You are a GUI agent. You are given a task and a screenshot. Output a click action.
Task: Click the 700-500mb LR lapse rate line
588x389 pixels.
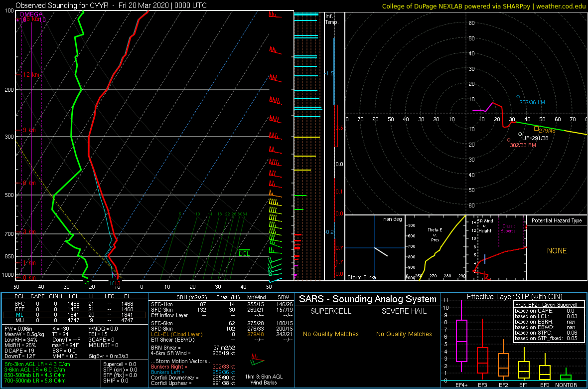(x=34, y=381)
